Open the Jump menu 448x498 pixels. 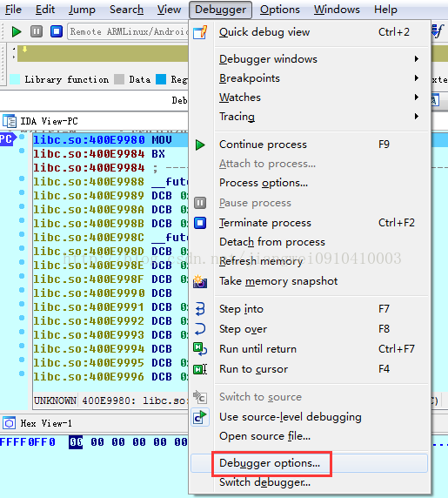coord(82,10)
